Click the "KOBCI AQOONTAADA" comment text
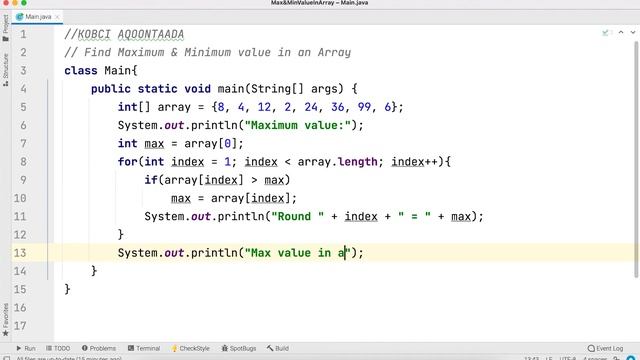The image size is (640, 360). 131,34
